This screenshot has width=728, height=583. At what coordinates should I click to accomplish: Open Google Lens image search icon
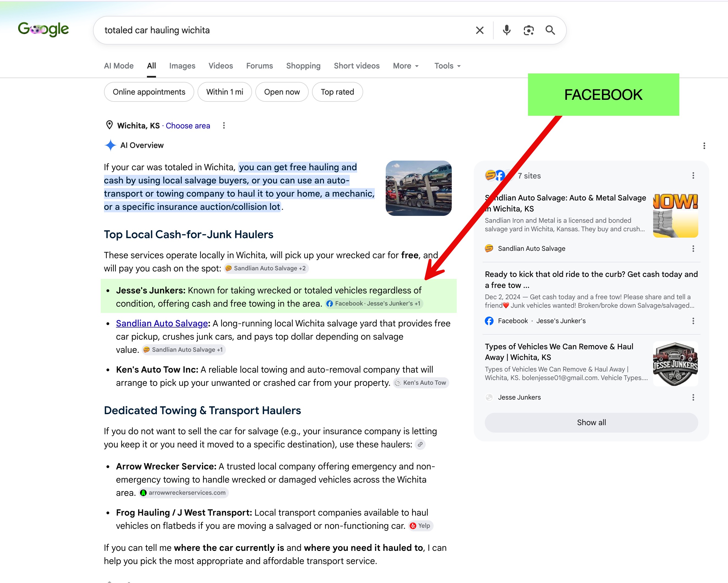click(529, 30)
